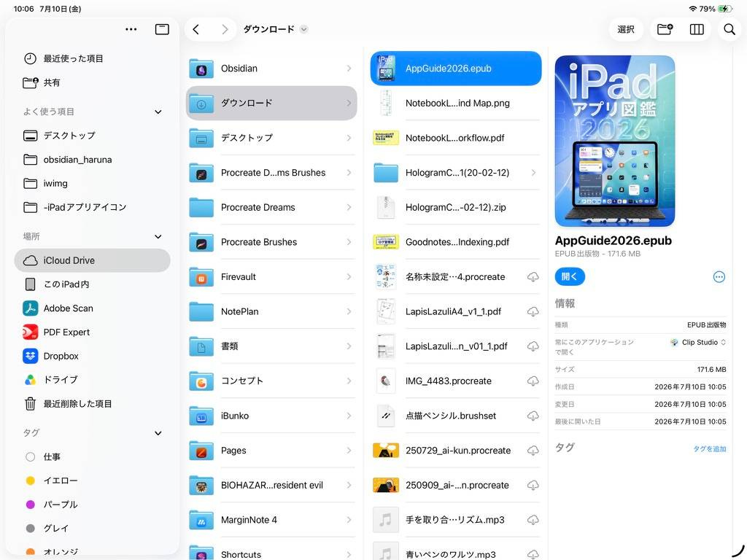Image resolution: width=747 pixels, height=560 pixels.
Task: Filter by 仕事 tag
Action: (x=93, y=457)
